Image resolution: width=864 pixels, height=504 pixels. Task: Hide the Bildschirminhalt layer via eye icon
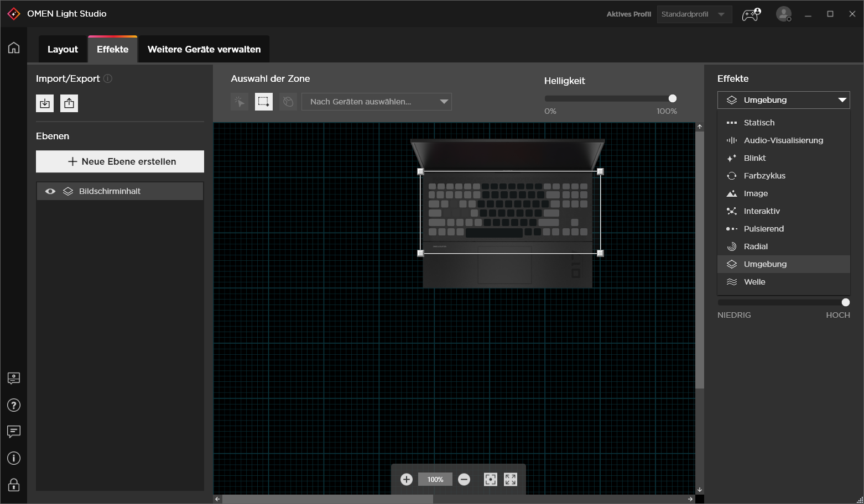coord(50,191)
